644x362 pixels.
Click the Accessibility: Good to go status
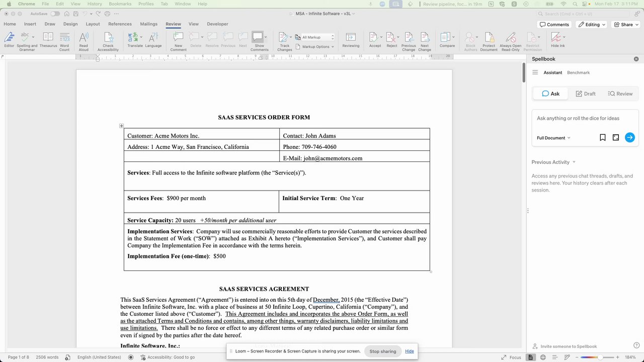(x=168, y=357)
